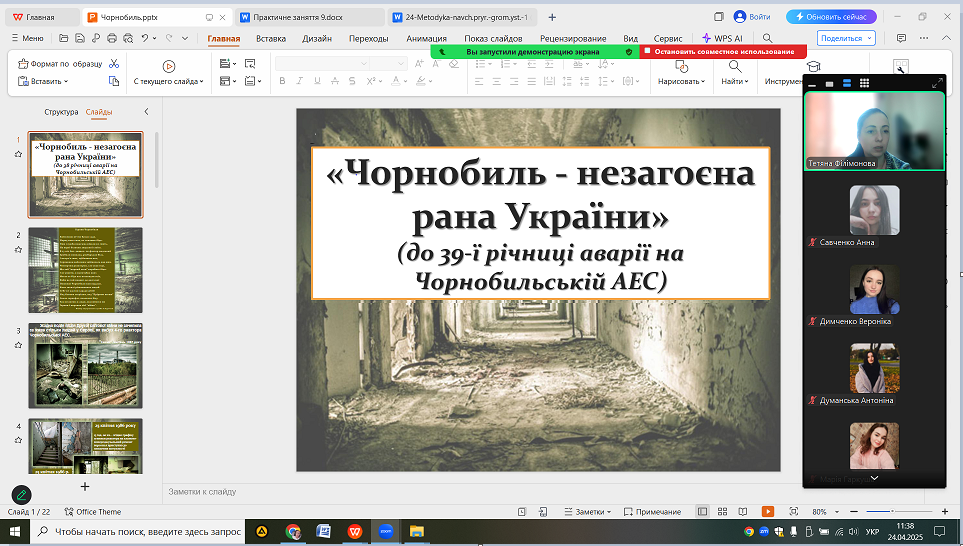Switch to Практичне заняття 9.docx tab

pos(310,17)
